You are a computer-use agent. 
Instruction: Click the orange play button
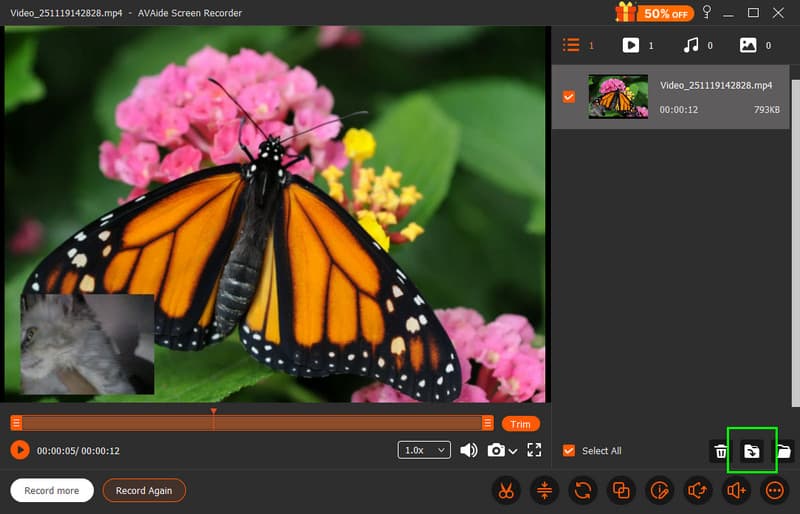20,451
